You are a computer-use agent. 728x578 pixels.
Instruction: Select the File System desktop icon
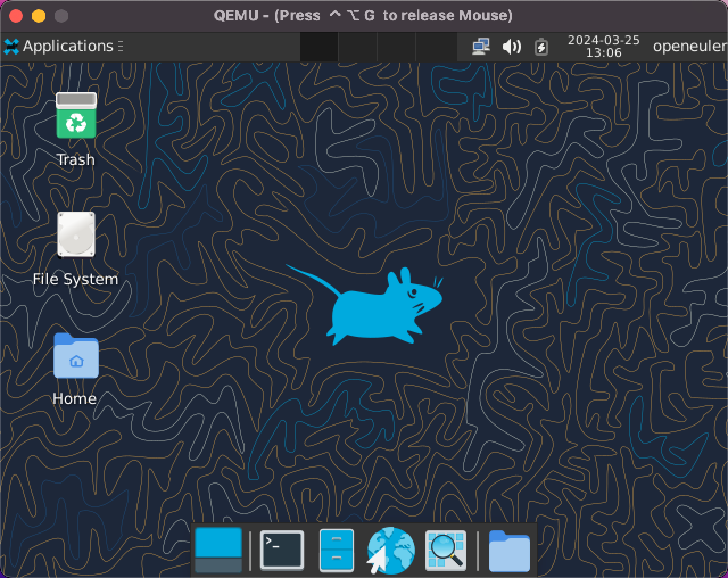[76, 234]
